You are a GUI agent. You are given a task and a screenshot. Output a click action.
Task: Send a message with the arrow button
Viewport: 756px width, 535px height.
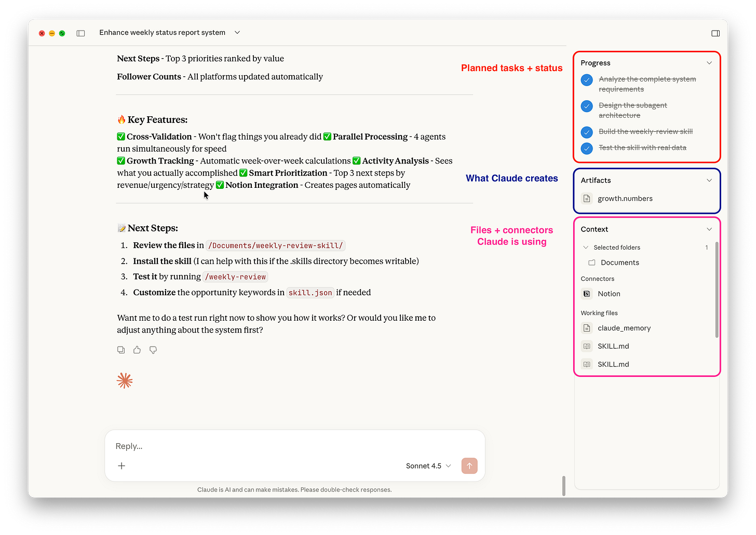coord(469,465)
